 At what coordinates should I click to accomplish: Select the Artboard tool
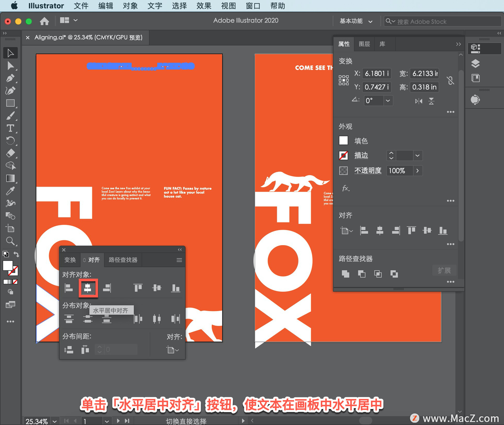coord(10,228)
